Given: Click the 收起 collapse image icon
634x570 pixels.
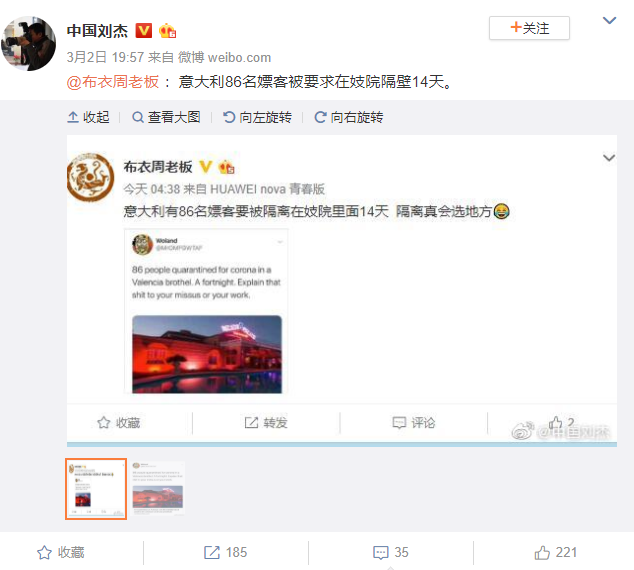Looking at the screenshot, I should (88, 117).
